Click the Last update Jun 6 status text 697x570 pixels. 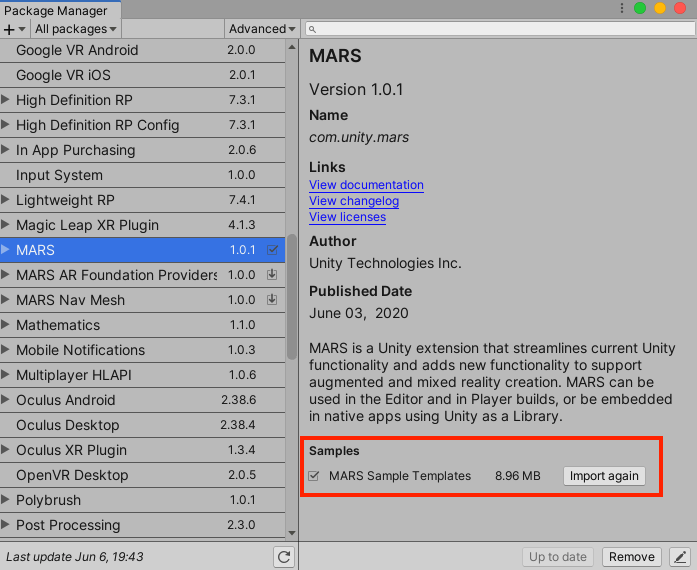point(75,557)
